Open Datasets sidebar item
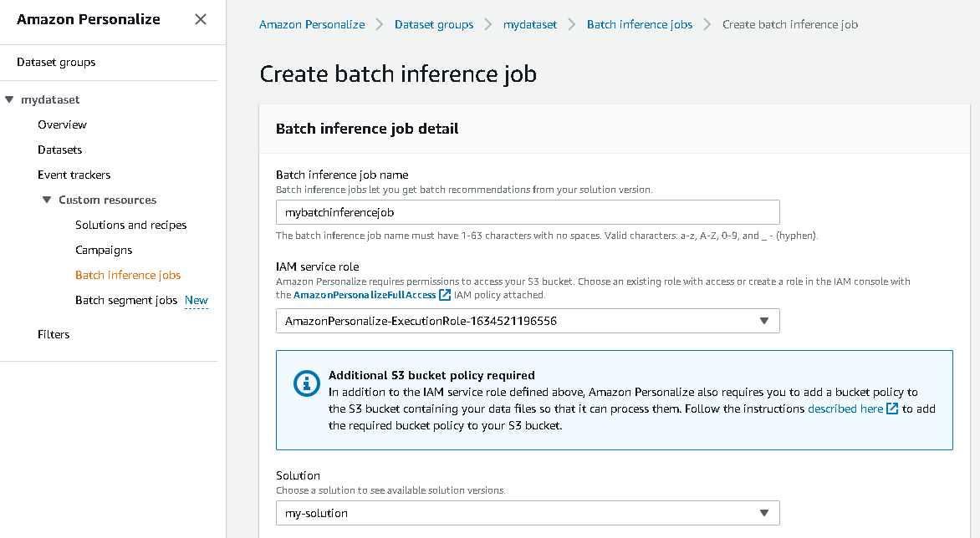980x538 pixels. pyautogui.click(x=60, y=150)
